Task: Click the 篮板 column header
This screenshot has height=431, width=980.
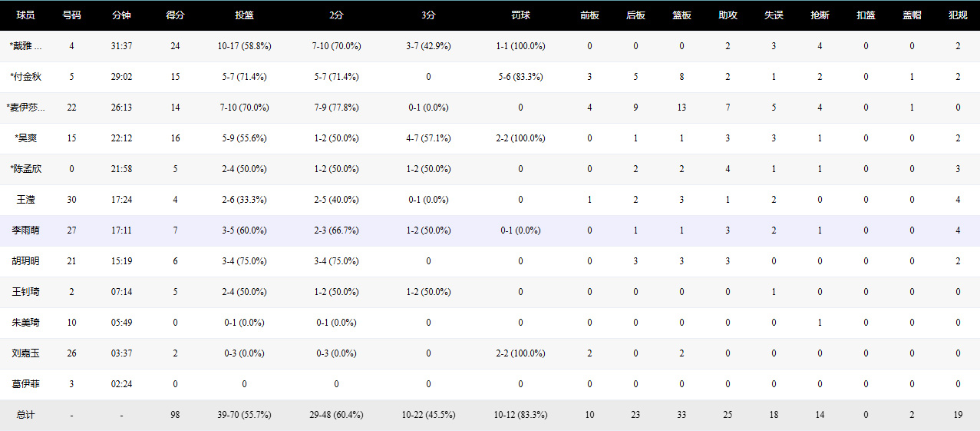Action: [x=681, y=15]
